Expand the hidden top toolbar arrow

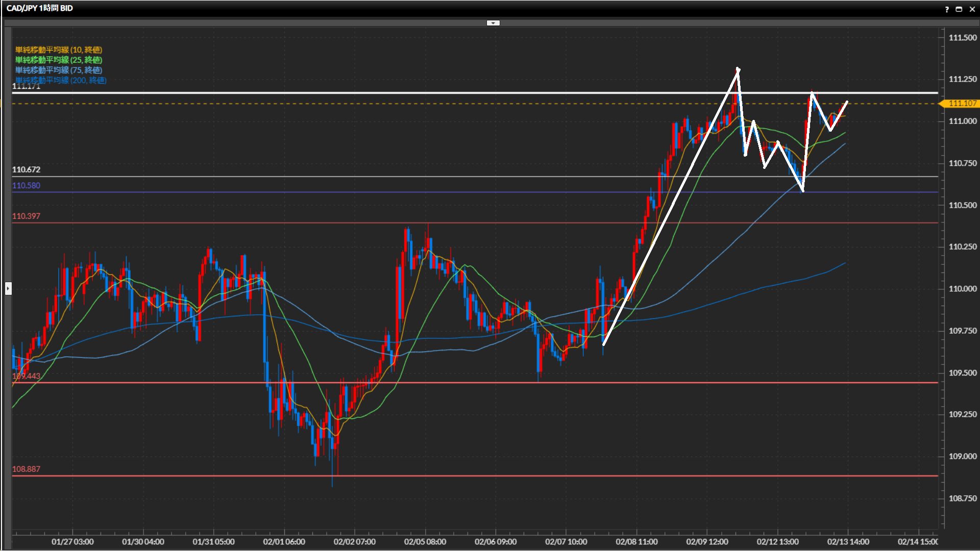[493, 23]
